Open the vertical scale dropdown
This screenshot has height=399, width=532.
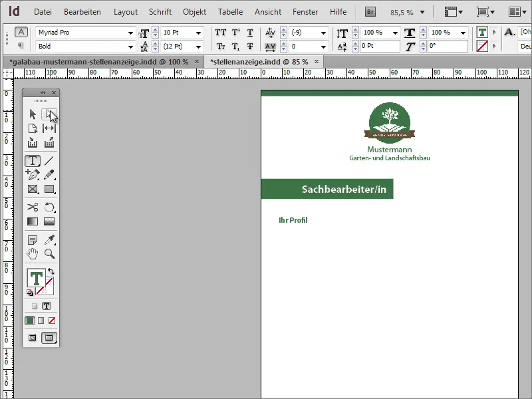pos(395,33)
